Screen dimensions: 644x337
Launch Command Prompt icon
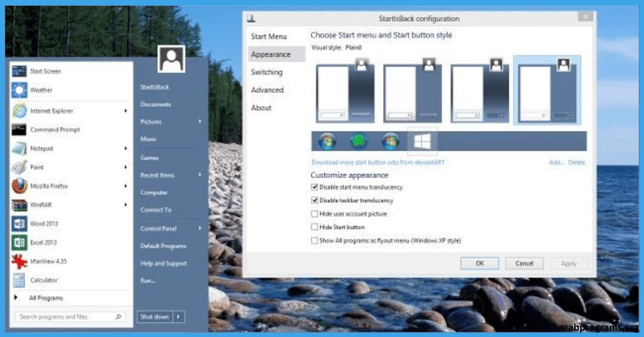[19, 129]
